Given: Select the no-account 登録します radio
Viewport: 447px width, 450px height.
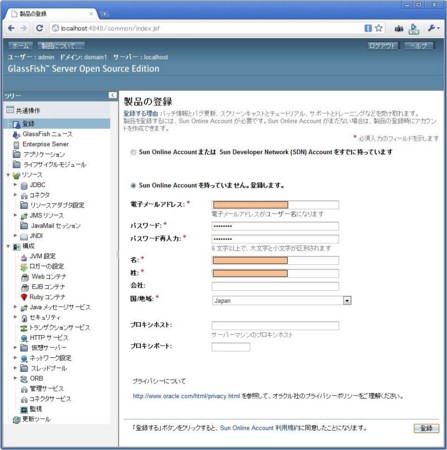Looking at the screenshot, I should pos(133,186).
